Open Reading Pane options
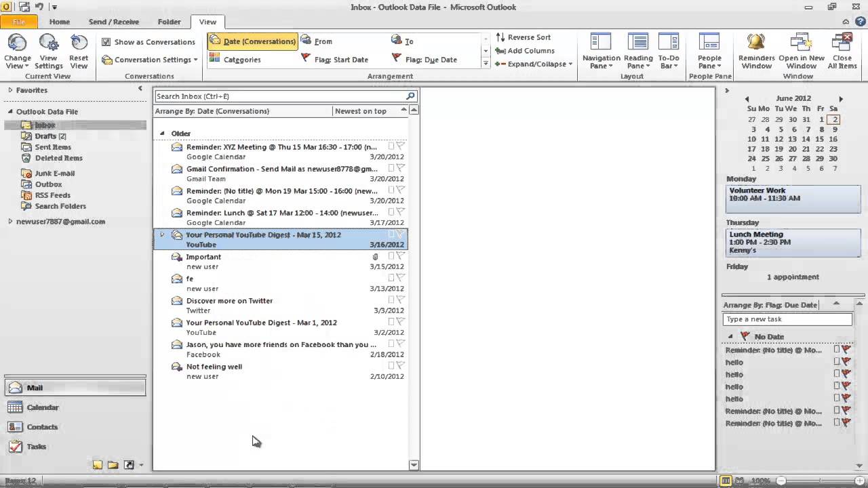 (x=638, y=52)
